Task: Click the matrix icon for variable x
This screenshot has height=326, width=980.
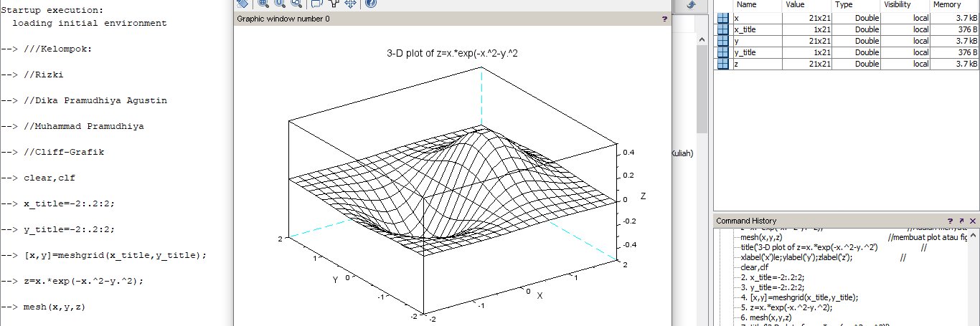Action: point(723,18)
